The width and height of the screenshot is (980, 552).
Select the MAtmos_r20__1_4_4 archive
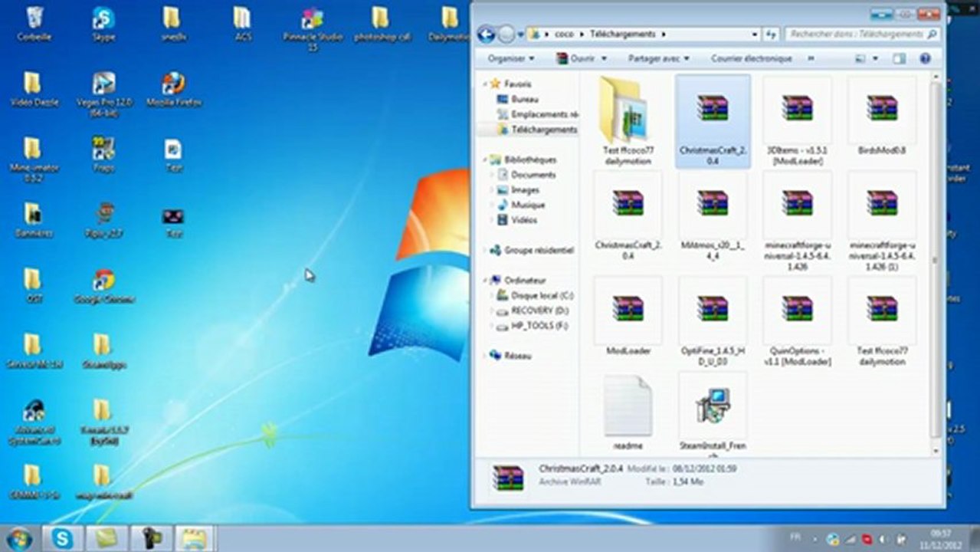[712, 217]
